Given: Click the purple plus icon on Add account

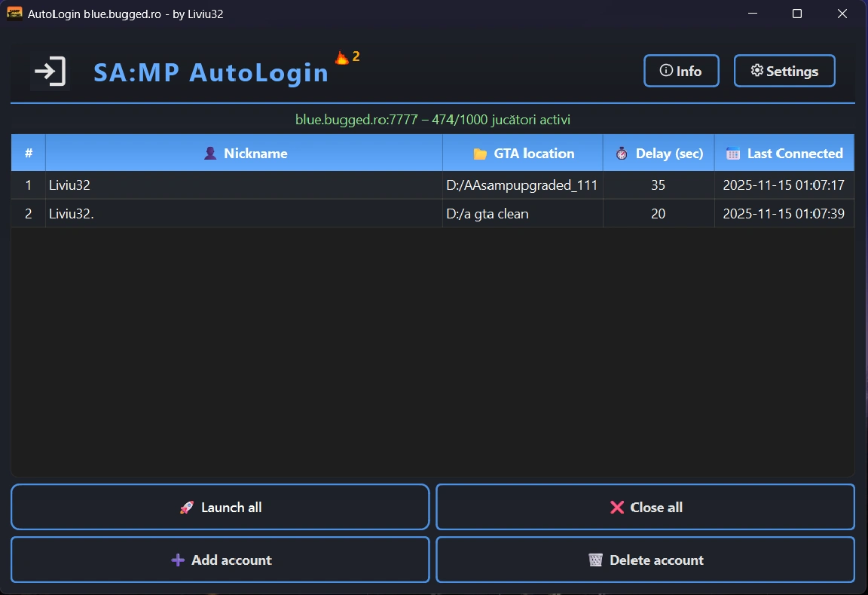Looking at the screenshot, I should tap(178, 560).
